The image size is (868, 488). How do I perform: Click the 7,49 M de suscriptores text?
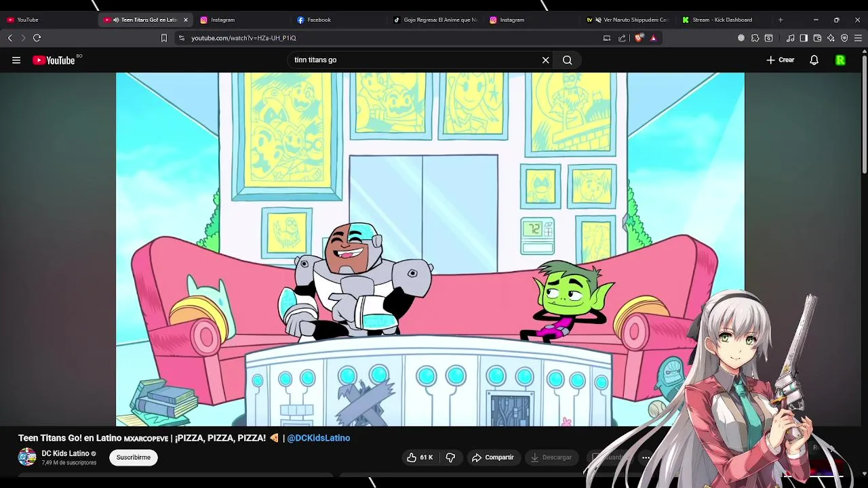click(x=69, y=463)
